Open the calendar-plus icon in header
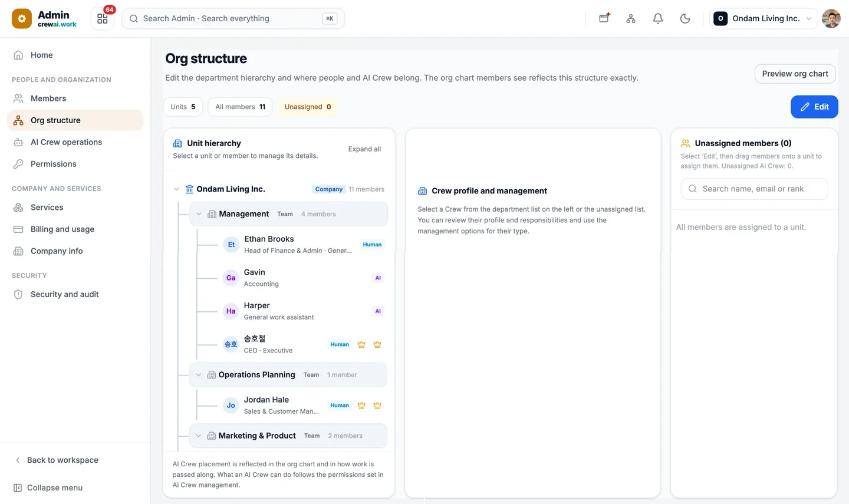The height and width of the screenshot is (504, 849). pyautogui.click(x=604, y=18)
